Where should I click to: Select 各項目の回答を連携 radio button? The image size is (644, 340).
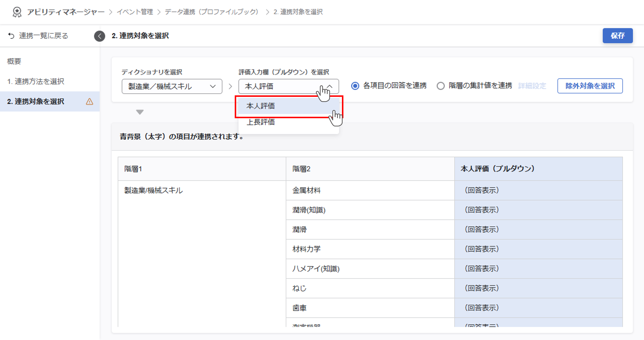(x=355, y=86)
